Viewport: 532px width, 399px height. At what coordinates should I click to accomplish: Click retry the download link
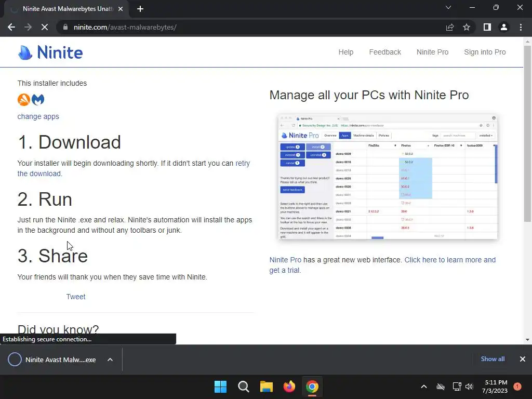(243, 163)
